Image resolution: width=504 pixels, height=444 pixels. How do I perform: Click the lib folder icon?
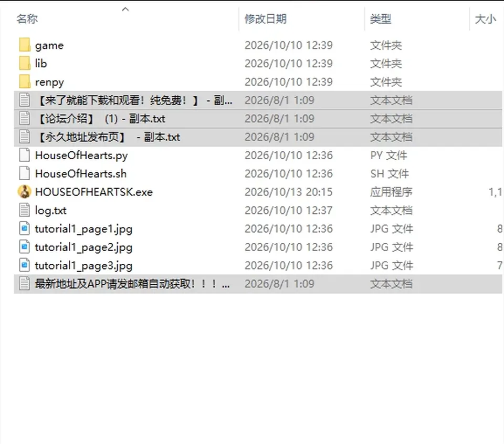[25, 64]
